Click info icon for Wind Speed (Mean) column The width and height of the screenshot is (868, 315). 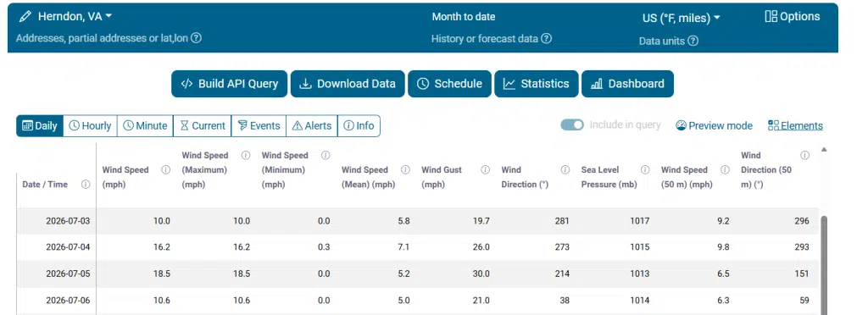point(405,170)
